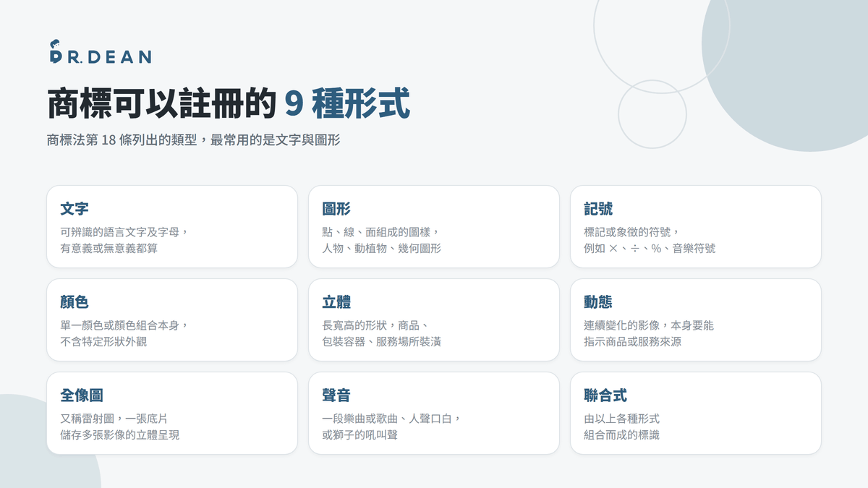The image size is (868, 488).
Task: Select the 立體 card heading
Action: [336, 302]
